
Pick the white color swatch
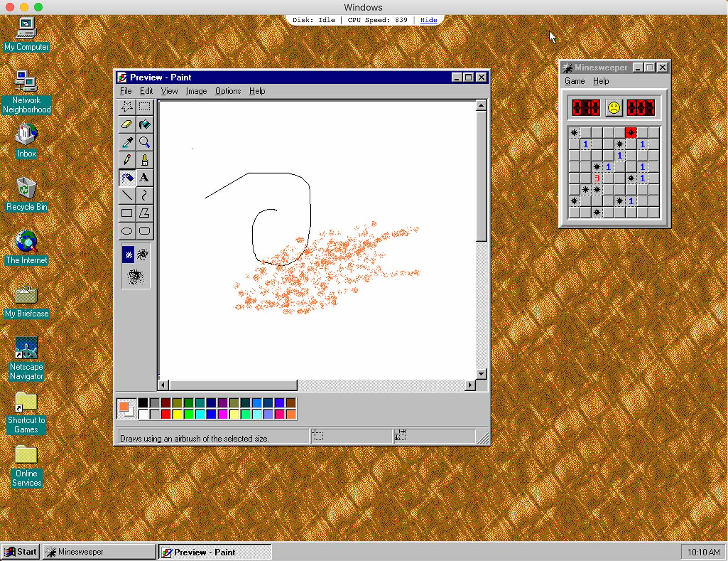pos(143,414)
